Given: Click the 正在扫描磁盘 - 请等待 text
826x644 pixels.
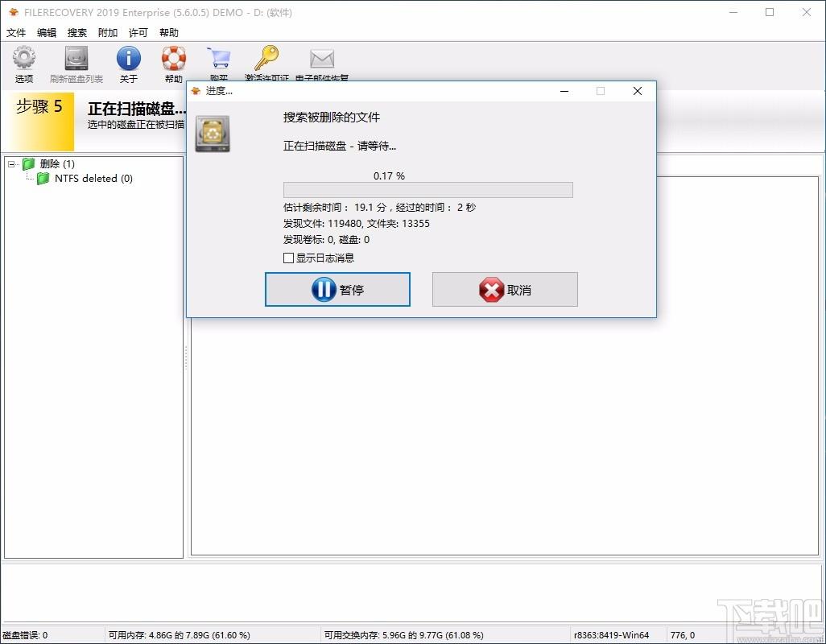Looking at the screenshot, I should 339,146.
